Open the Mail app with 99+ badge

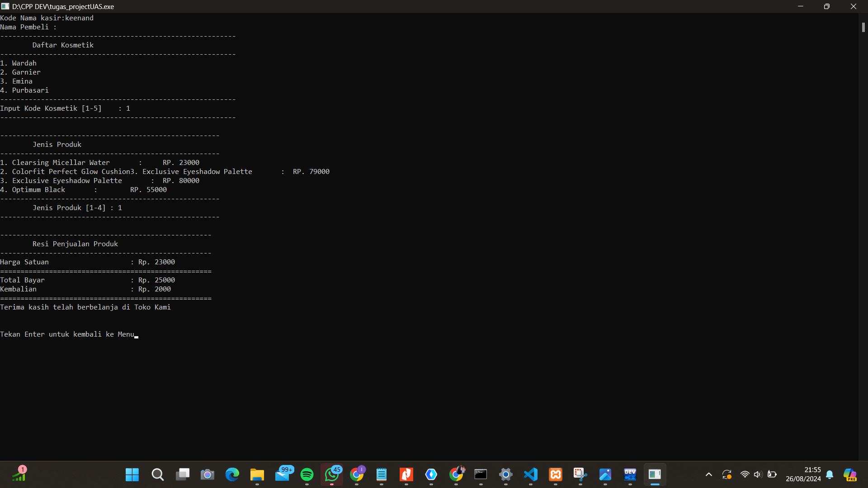tap(282, 474)
